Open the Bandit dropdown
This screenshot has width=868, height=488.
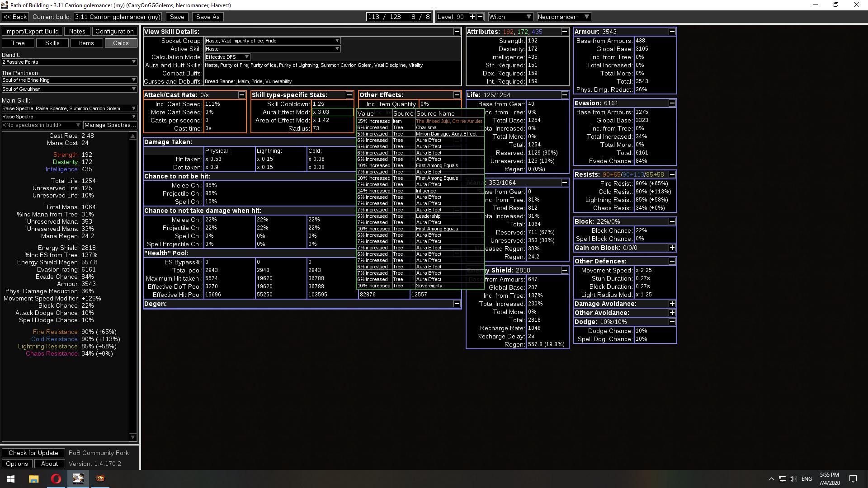(x=69, y=62)
